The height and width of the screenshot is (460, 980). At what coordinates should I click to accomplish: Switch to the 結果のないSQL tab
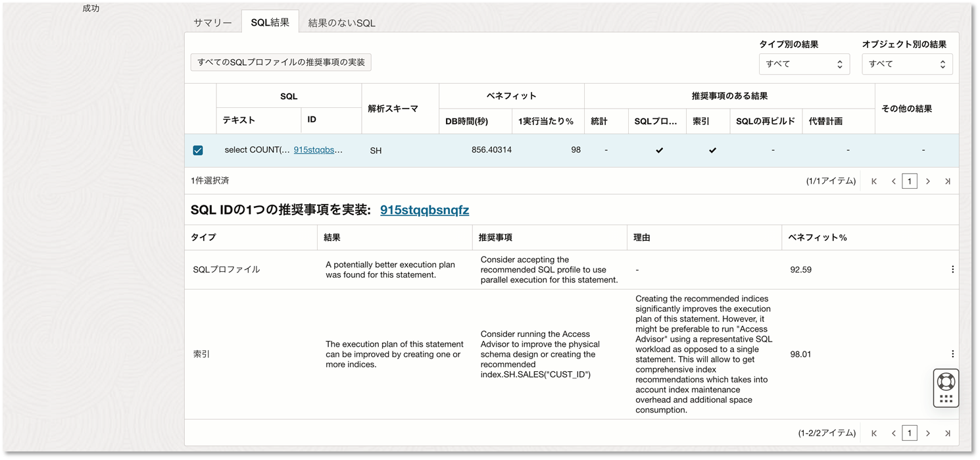(x=342, y=22)
